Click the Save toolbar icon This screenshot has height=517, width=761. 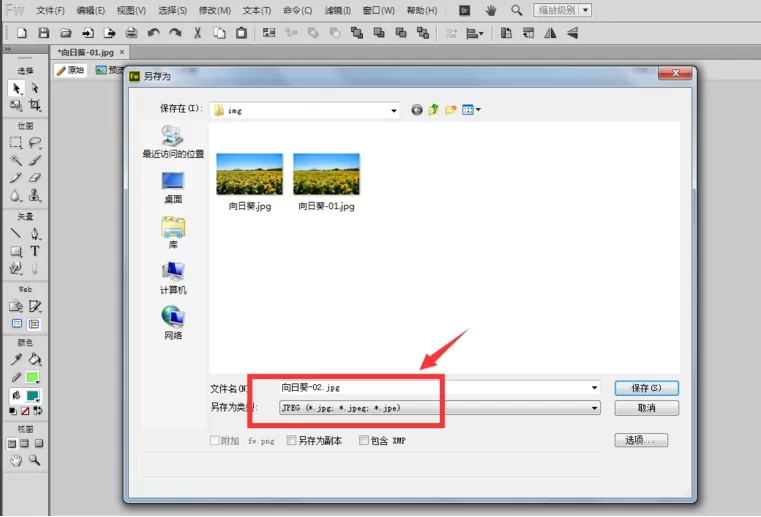(x=44, y=33)
